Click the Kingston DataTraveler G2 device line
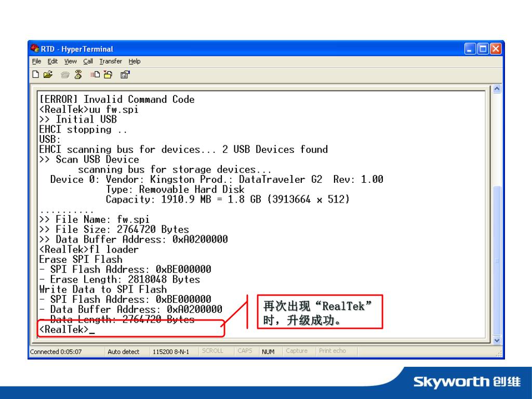The image size is (532, 399). 217,179
